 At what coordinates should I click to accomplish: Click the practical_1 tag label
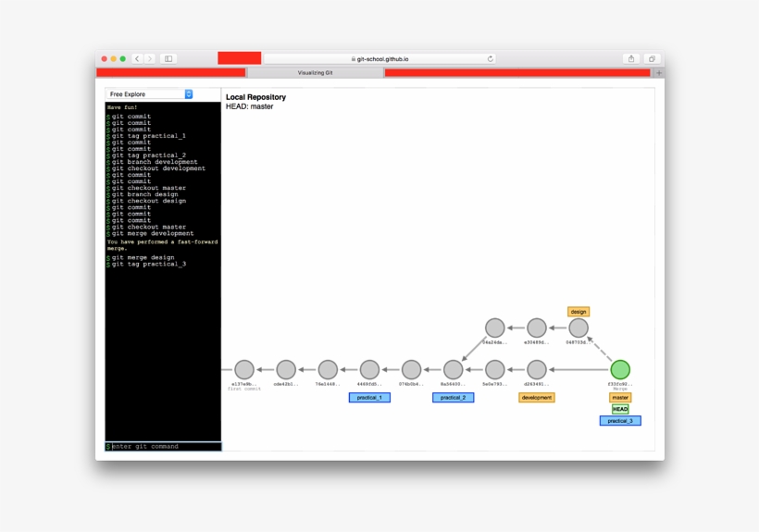(369, 398)
